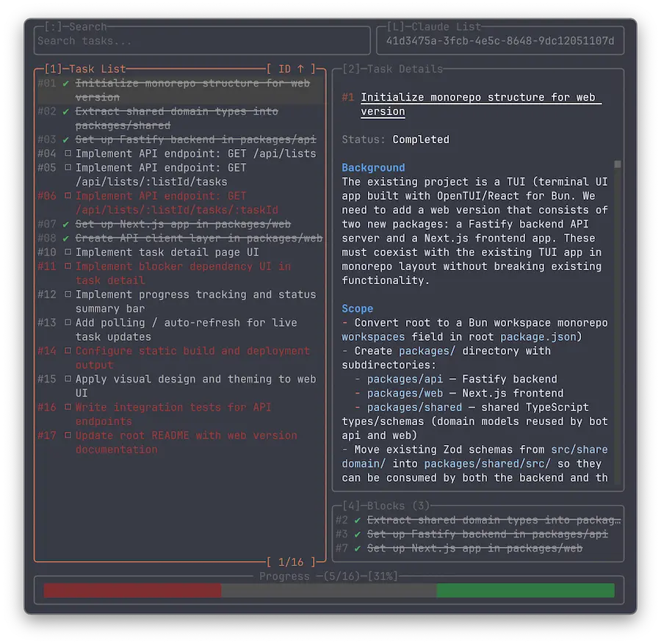Toggle the checkbox for task #04
Viewport: 661px width, 644px height.
(67, 153)
